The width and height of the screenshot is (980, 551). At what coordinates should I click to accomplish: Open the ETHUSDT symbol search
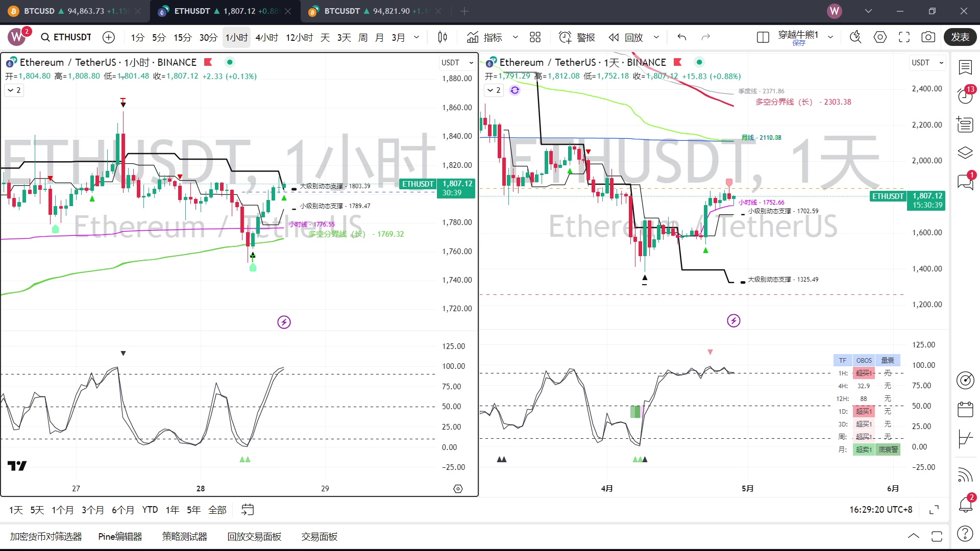pos(66,37)
